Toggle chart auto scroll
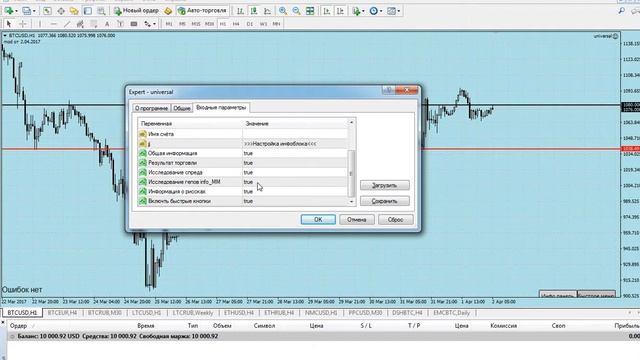Image resolution: width=640 pixels, height=360 pixels. [327, 11]
